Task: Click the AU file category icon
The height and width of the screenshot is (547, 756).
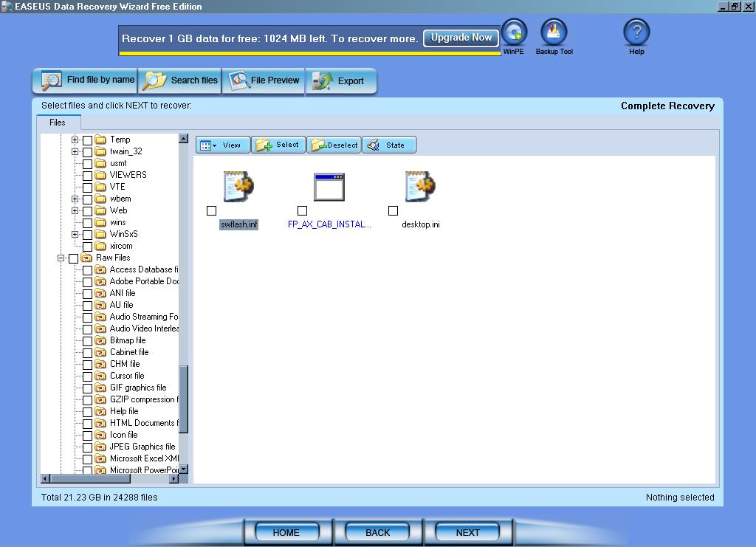Action: 100,305
